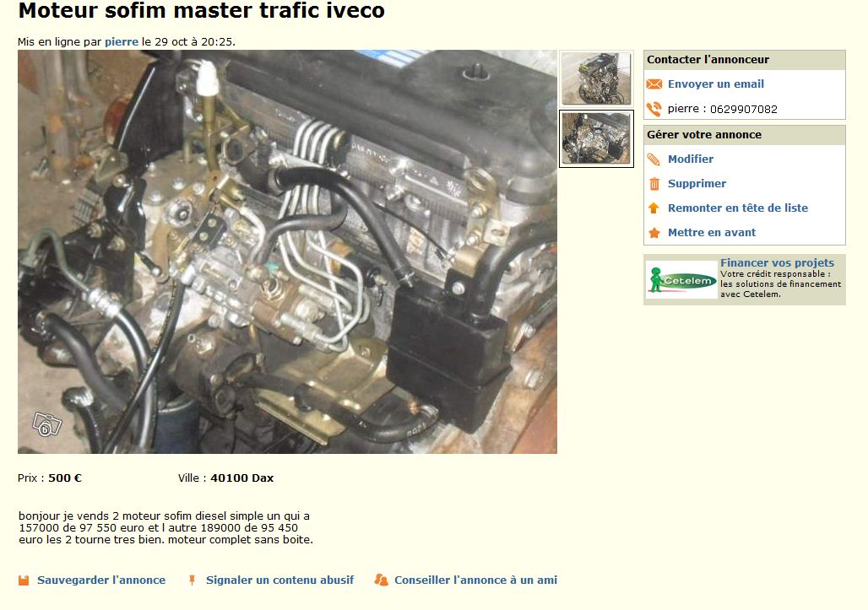Image resolution: width=868 pixels, height=610 pixels.
Task: Select the first engine thumbnail
Action: pos(596,78)
